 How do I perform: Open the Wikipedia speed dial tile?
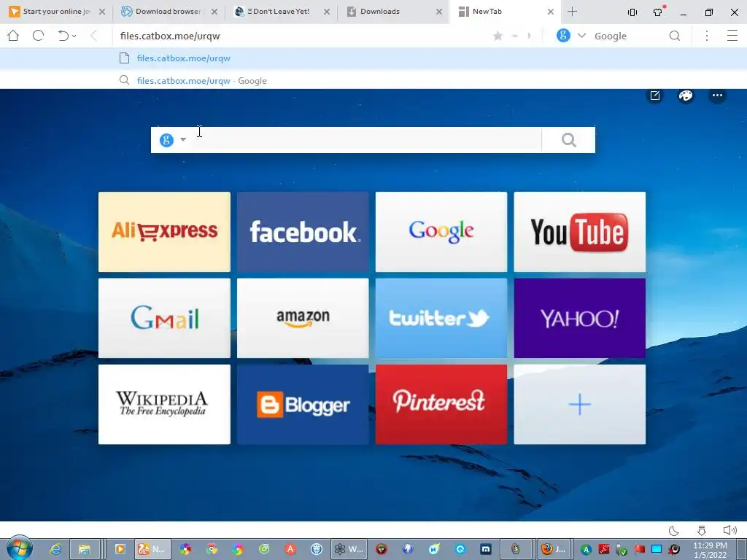pyautogui.click(x=164, y=404)
